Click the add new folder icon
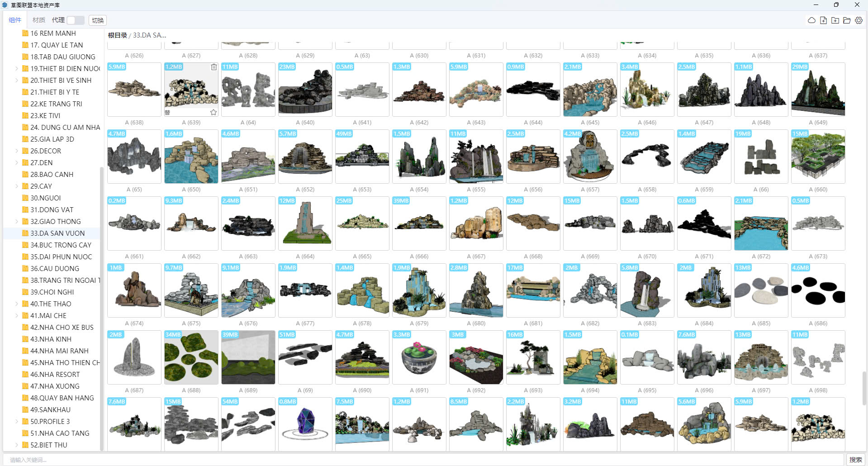Screen dimensions: 868x466 click(835, 20)
